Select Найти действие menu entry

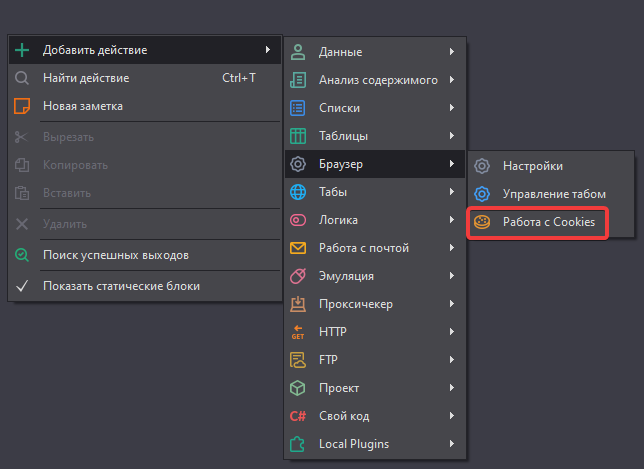(x=145, y=78)
